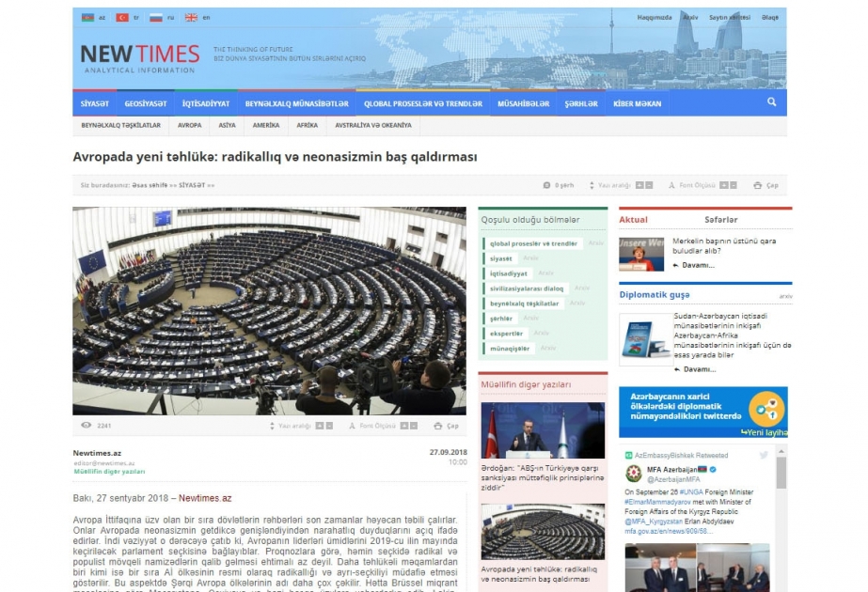The height and width of the screenshot is (592, 868).
Task: Switch to the Aktual tab
Action: point(633,220)
